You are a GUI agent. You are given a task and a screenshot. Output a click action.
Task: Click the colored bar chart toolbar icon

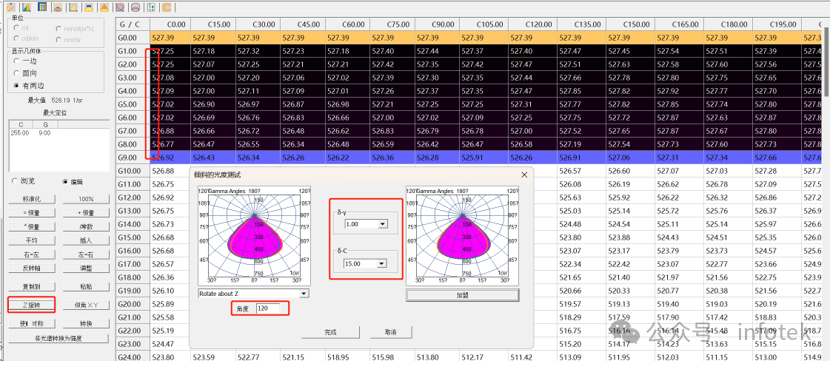[x=26, y=7]
